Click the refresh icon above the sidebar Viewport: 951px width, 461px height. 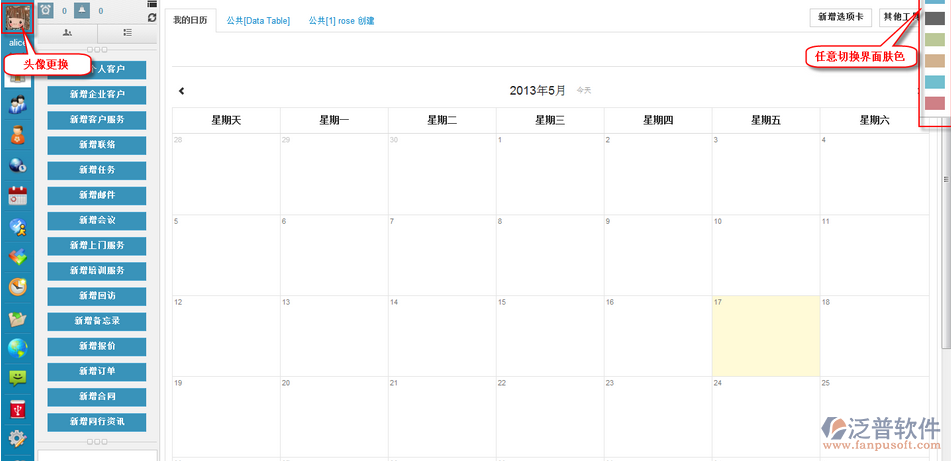(152, 18)
